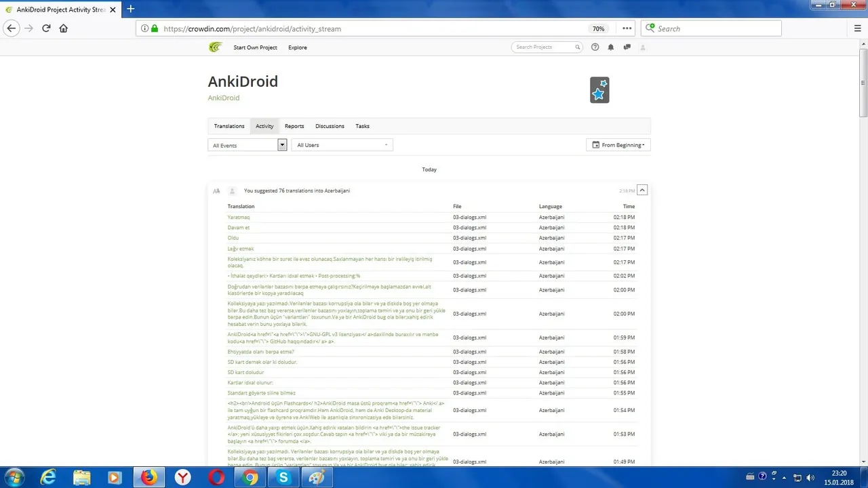The image size is (868, 488).
Task: Open the Kartlar idxal olunur translation link
Action: point(250,382)
